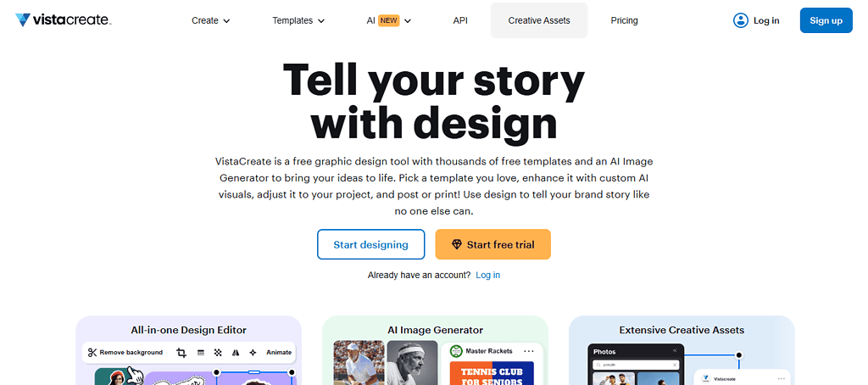Click the scissors Remove background icon
868x385 pixels.
[x=92, y=352]
